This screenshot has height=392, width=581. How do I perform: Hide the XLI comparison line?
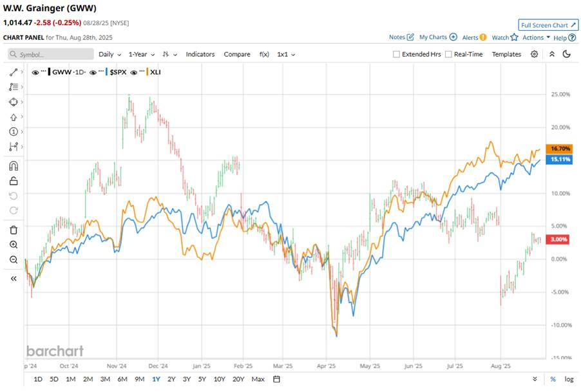click(134, 73)
